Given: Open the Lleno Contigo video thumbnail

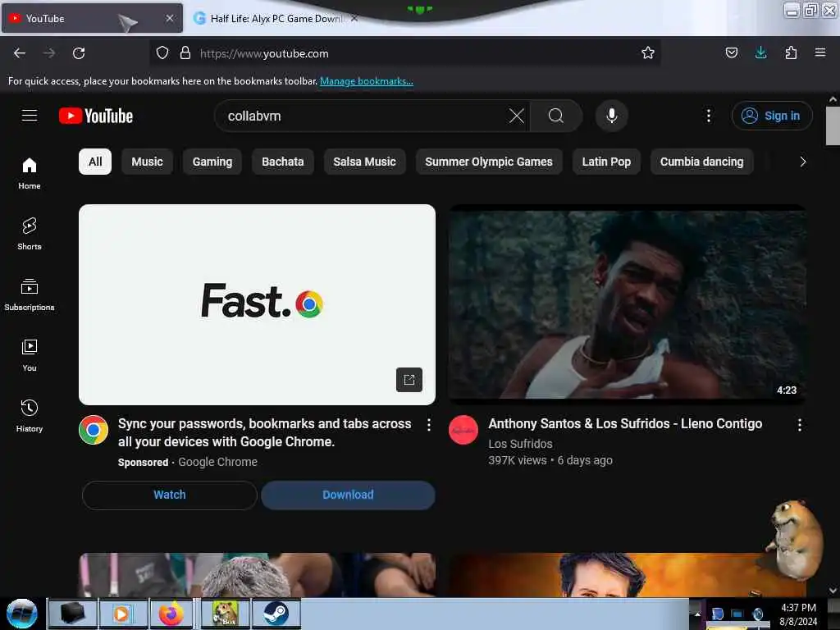Looking at the screenshot, I should (x=628, y=304).
